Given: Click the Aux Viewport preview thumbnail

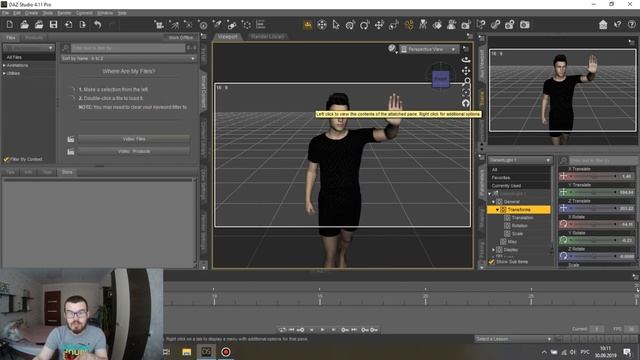Looking at the screenshot, I should (562, 90).
